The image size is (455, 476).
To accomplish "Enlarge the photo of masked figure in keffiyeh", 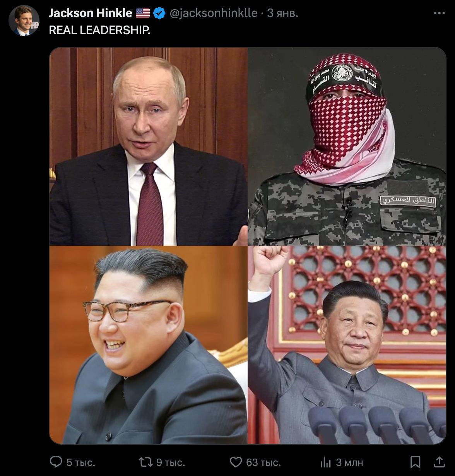I will coord(347,146).
